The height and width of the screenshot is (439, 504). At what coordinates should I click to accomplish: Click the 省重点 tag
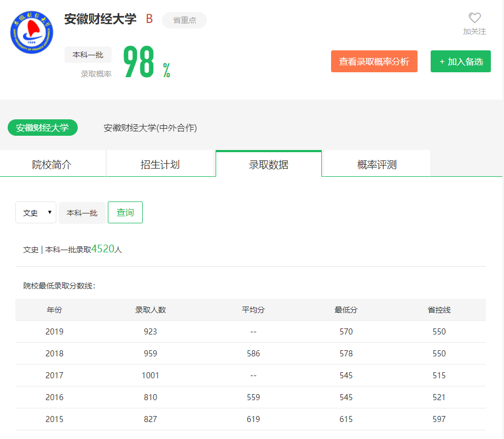pos(184,20)
